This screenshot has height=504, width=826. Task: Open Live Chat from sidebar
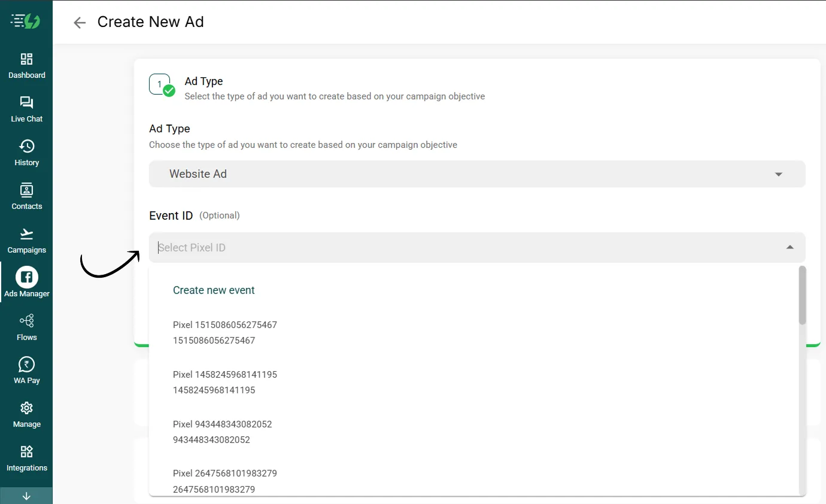(x=26, y=103)
